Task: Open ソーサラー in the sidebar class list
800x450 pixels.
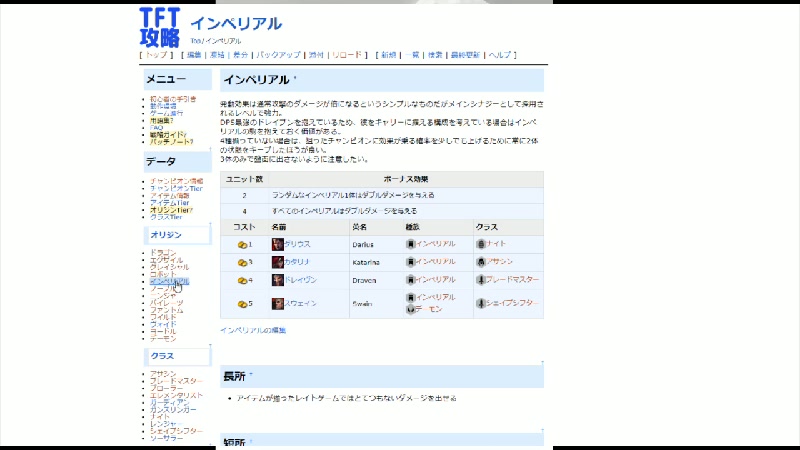Action: [166, 438]
